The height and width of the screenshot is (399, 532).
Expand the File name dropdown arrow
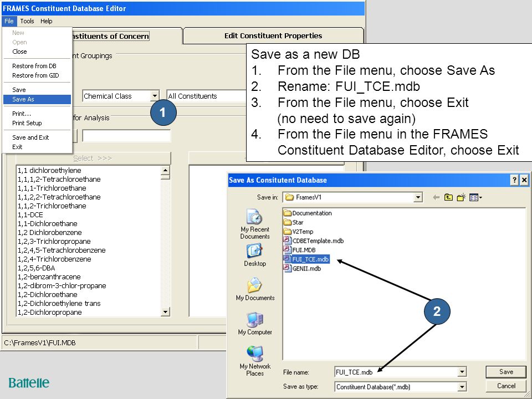click(462, 372)
